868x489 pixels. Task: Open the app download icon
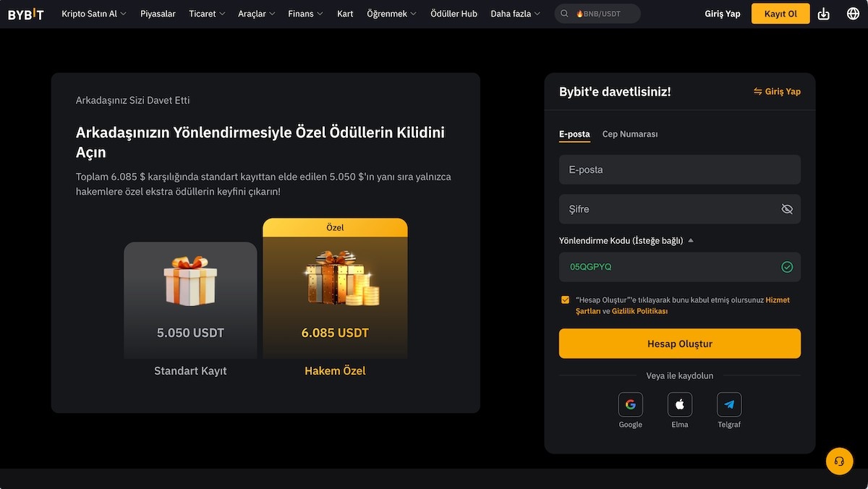click(823, 13)
